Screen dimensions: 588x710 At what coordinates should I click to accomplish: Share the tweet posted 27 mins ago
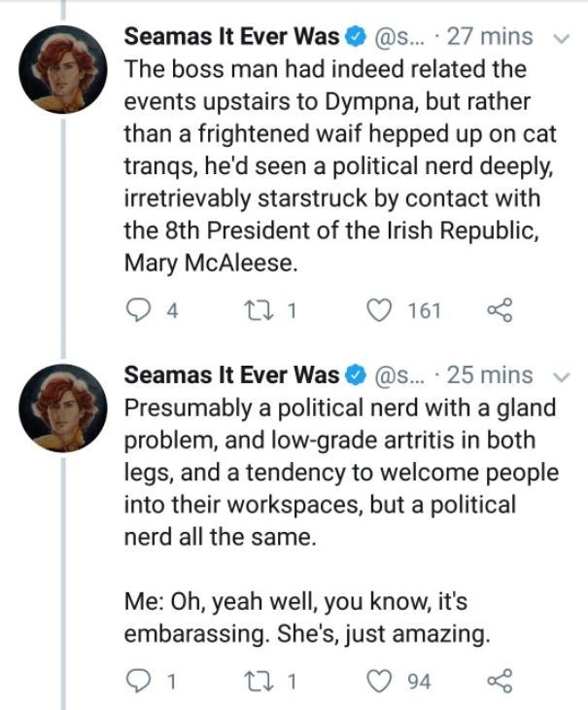click(499, 310)
